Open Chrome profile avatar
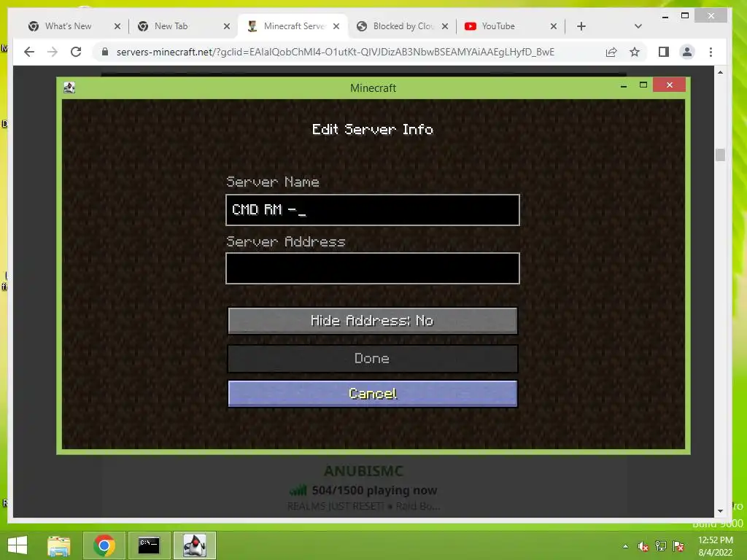747x560 pixels. pos(687,52)
